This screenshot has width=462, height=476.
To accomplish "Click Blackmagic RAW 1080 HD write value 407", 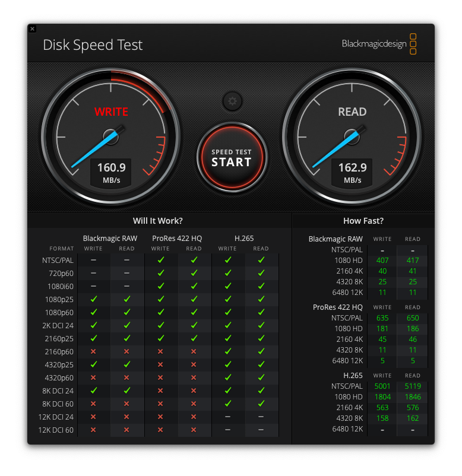I will click(382, 261).
